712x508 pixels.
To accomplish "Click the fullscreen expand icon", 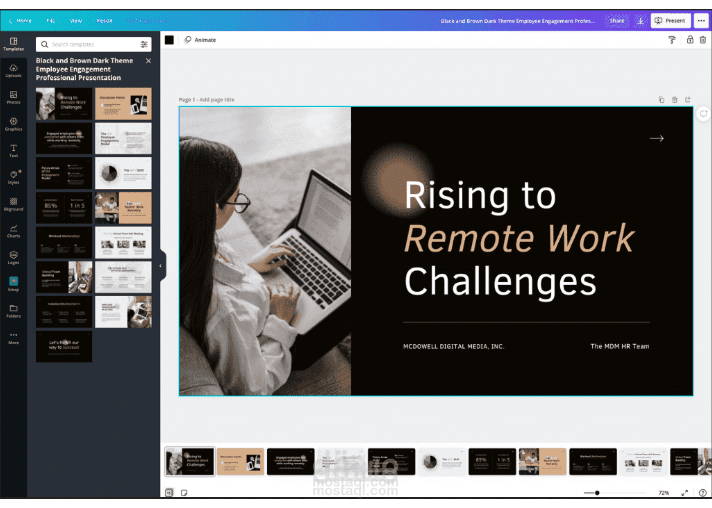I will pyautogui.click(x=685, y=493).
